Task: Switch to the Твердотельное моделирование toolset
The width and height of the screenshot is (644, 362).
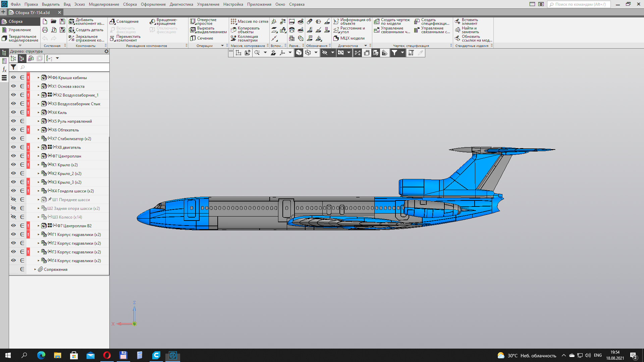Action: click(20, 38)
